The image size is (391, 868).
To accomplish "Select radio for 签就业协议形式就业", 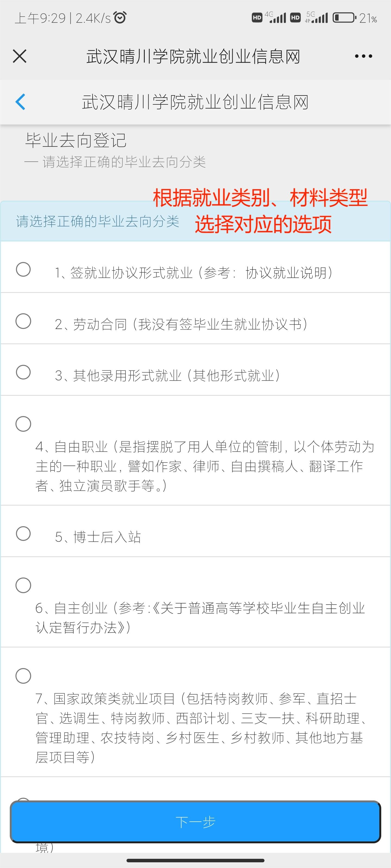I will (23, 269).
